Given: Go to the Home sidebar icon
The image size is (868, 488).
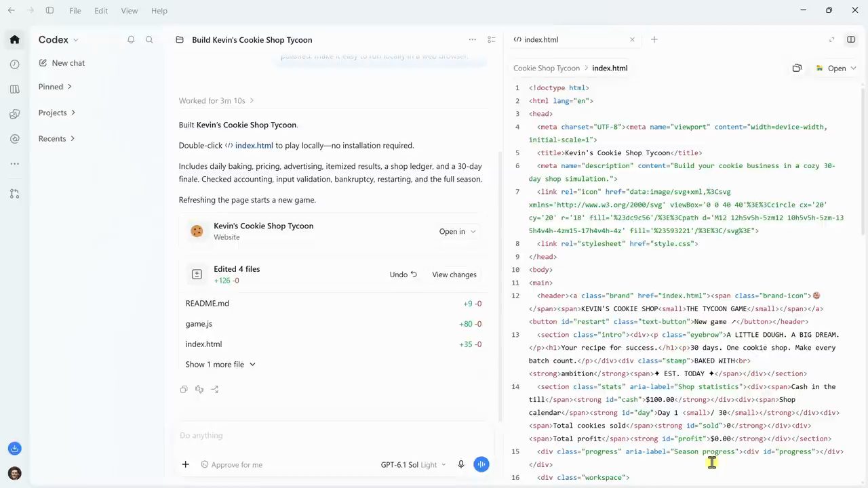Looking at the screenshot, I should pyautogui.click(x=14, y=39).
